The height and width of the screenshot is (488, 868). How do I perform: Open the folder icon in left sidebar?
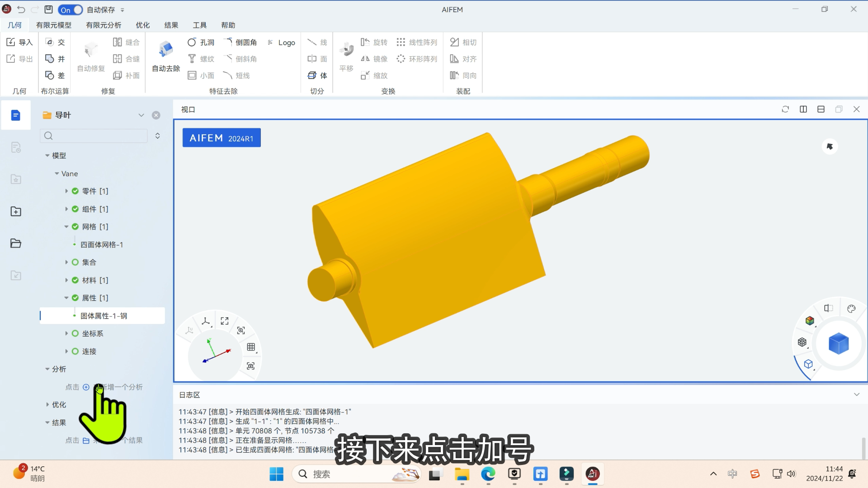pyautogui.click(x=16, y=244)
